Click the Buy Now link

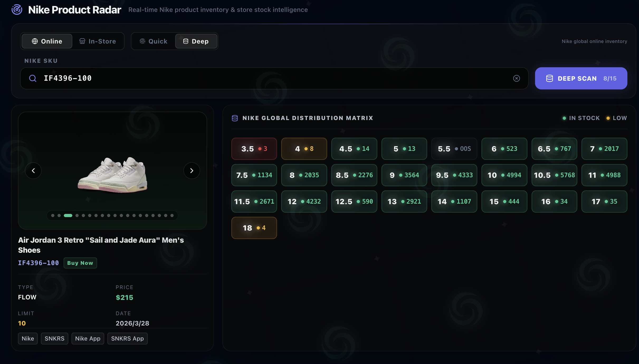(80, 263)
